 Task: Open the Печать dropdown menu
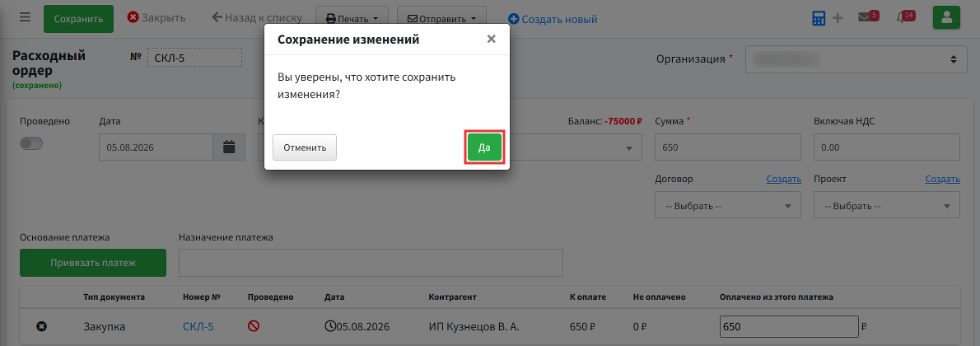point(352,19)
